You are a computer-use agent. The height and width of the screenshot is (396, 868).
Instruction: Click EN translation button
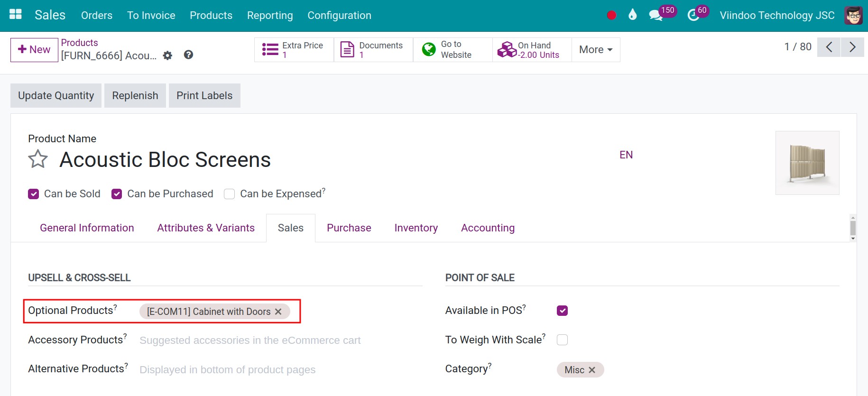coord(626,155)
